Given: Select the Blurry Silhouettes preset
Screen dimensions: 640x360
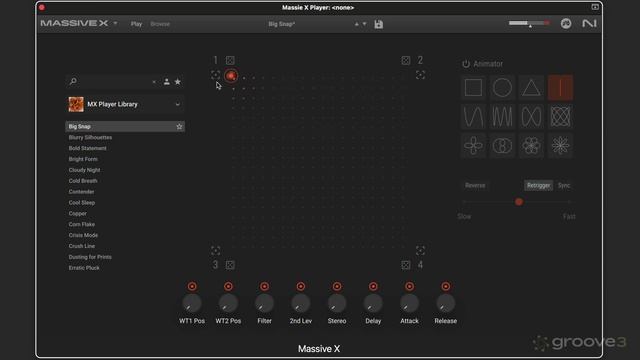Looking at the screenshot, I should pyautogui.click(x=90, y=138).
